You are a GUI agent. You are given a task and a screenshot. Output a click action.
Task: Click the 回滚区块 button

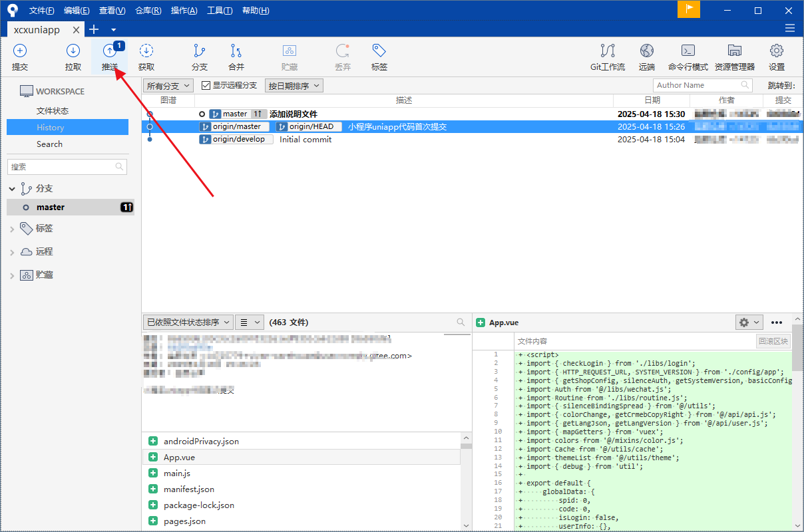pyautogui.click(x=774, y=340)
